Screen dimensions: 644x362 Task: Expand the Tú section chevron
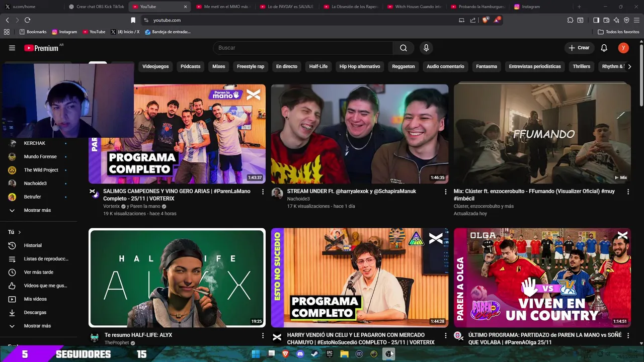(20, 232)
